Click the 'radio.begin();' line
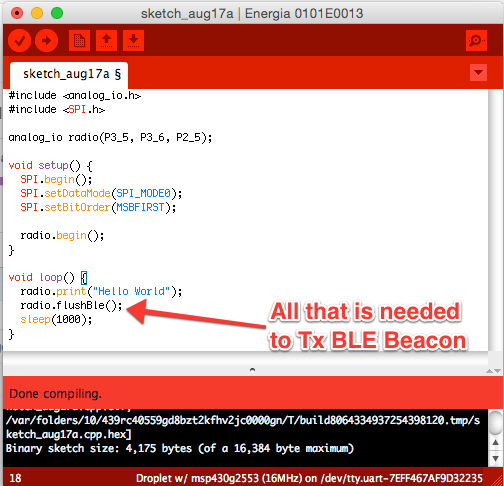Screen dimensions: 504x486 point(62,236)
